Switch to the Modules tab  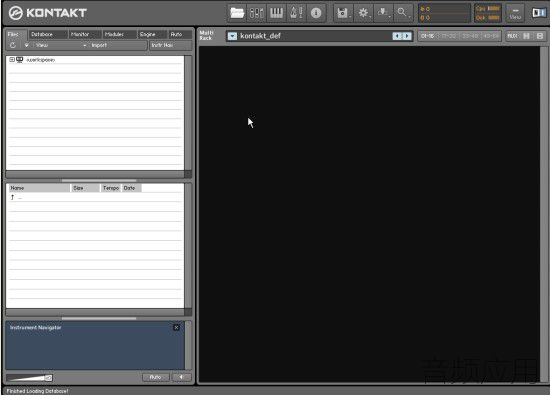point(119,34)
